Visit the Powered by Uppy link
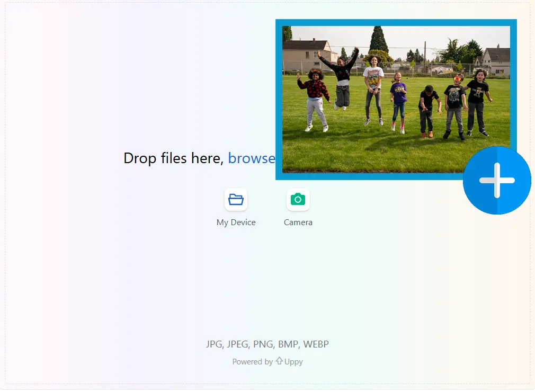 tap(267, 361)
